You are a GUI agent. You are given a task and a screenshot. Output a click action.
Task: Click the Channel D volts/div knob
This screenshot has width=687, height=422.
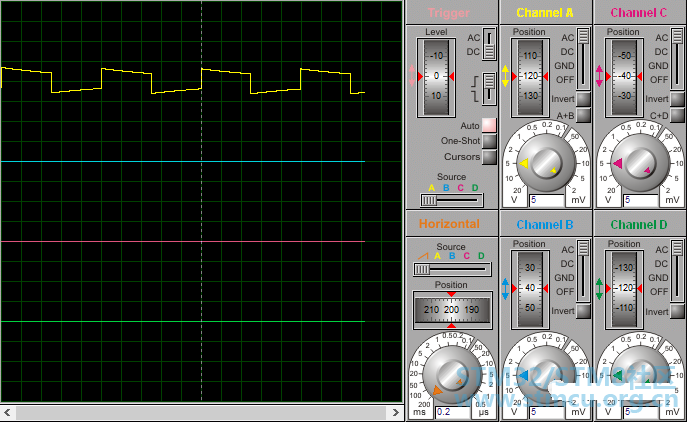pyautogui.click(x=640, y=376)
